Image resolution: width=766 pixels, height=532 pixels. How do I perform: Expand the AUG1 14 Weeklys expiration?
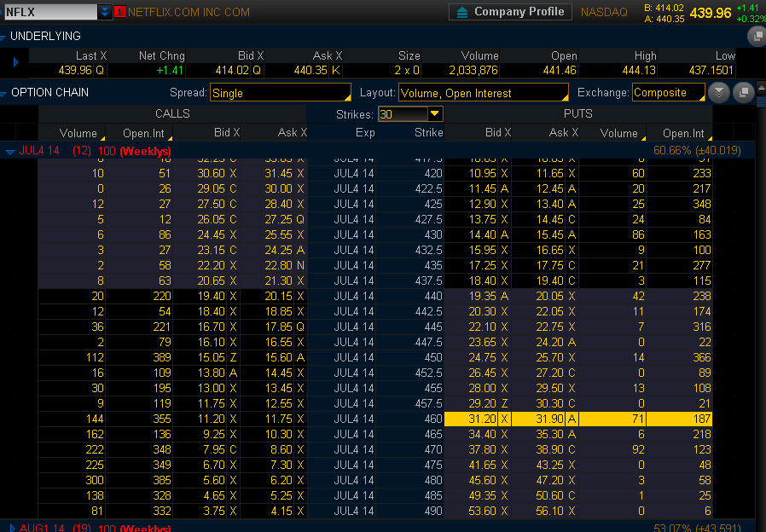pos(10,528)
